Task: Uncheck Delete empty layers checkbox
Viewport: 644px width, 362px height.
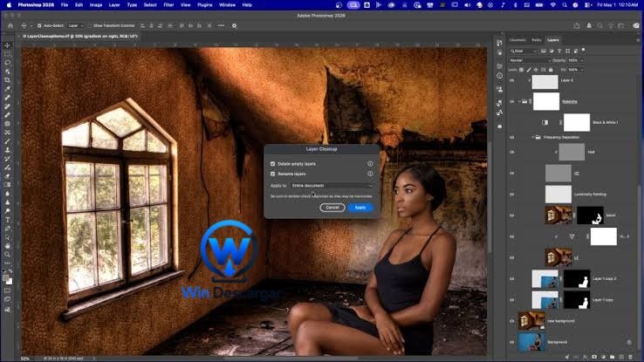Action: [273, 164]
